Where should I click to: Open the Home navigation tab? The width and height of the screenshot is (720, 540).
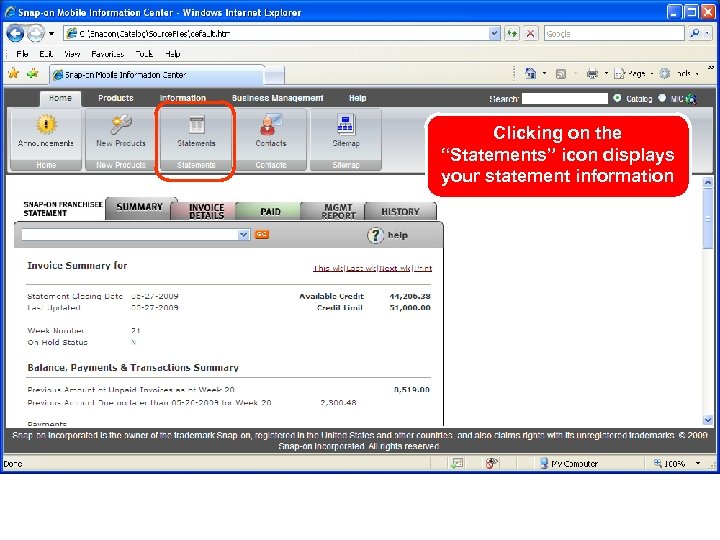(60, 98)
